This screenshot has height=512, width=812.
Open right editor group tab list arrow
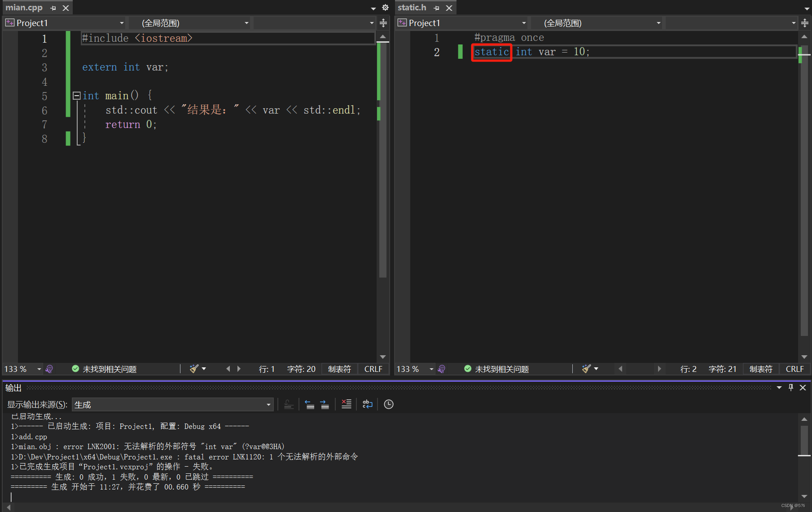coord(806,8)
